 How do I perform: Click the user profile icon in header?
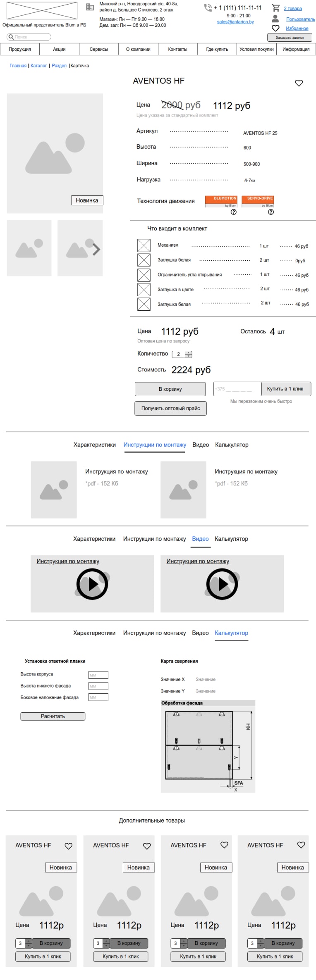click(x=275, y=19)
